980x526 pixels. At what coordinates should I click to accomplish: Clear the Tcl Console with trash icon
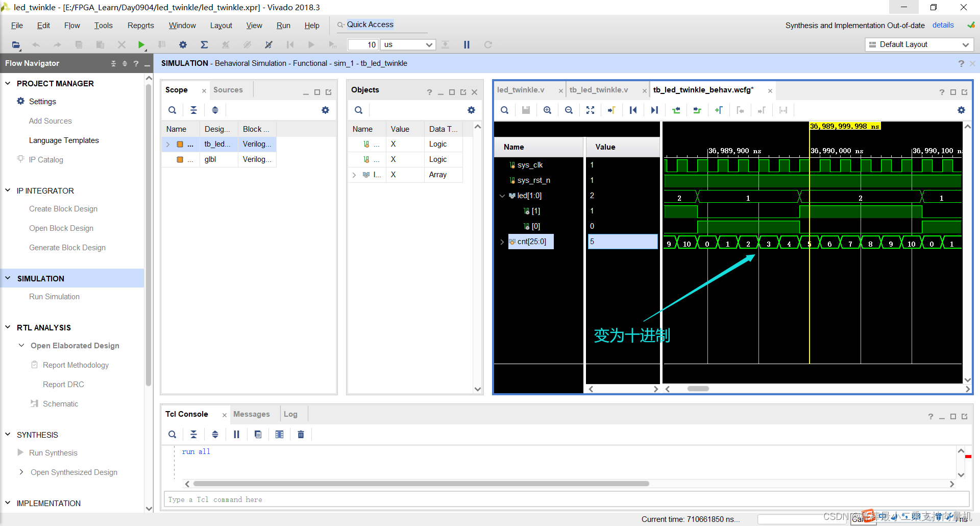click(x=301, y=435)
